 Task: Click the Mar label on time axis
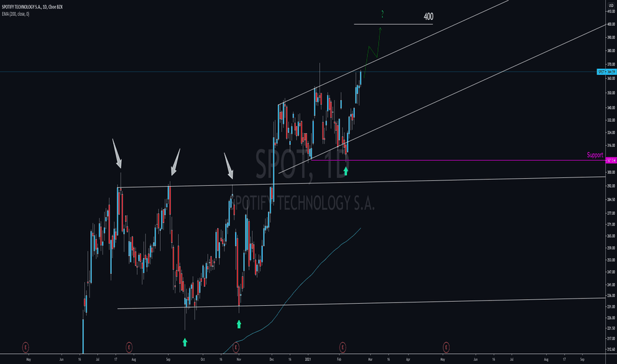[x=370, y=359]
